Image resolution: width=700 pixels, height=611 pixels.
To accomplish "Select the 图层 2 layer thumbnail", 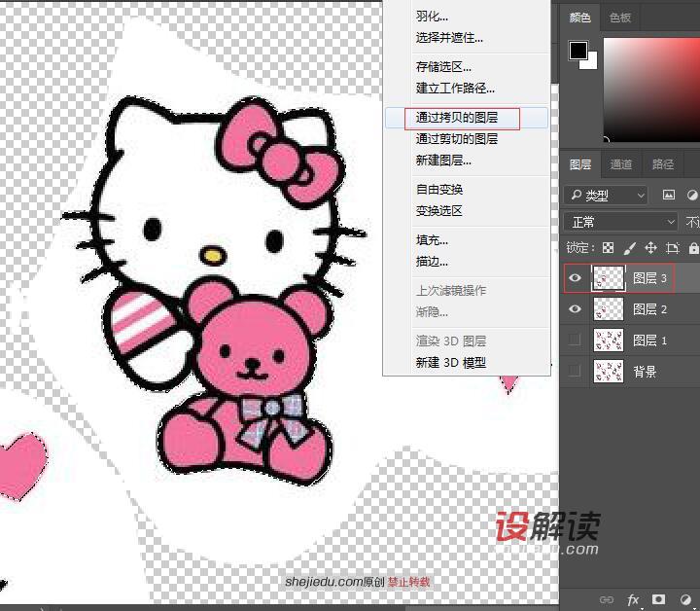I will coord(608,309).
